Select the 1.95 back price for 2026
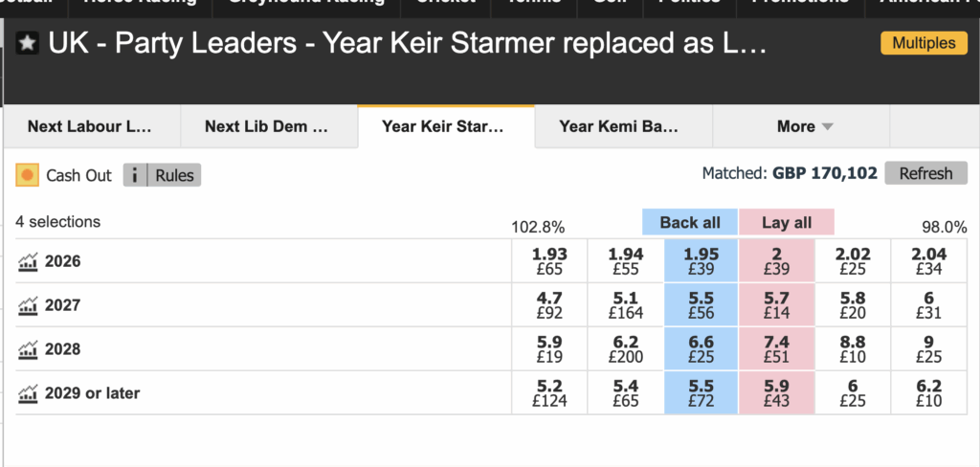980x467 pixels. 701,261
